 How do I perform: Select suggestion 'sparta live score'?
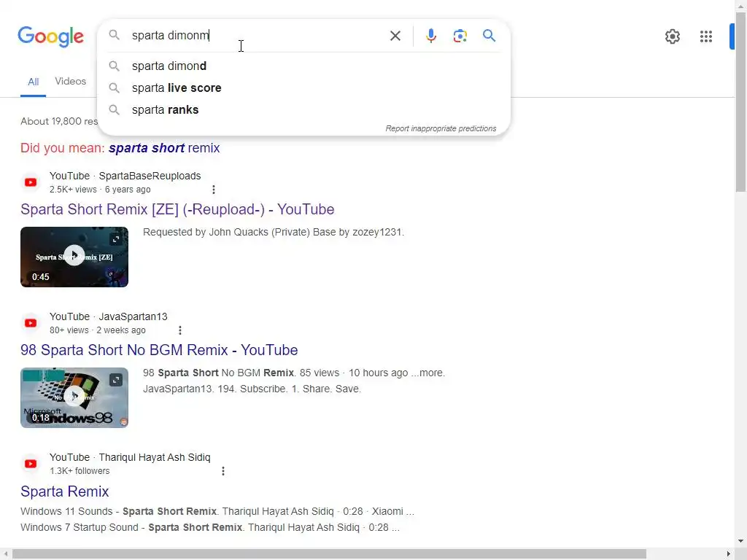click(303, 87)
